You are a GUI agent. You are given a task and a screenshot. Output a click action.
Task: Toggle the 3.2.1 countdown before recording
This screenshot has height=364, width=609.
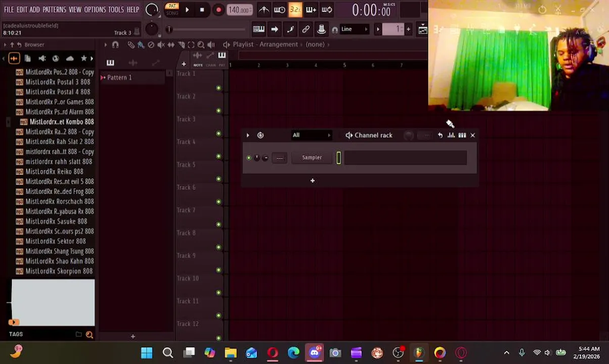[x=295, y=10]
